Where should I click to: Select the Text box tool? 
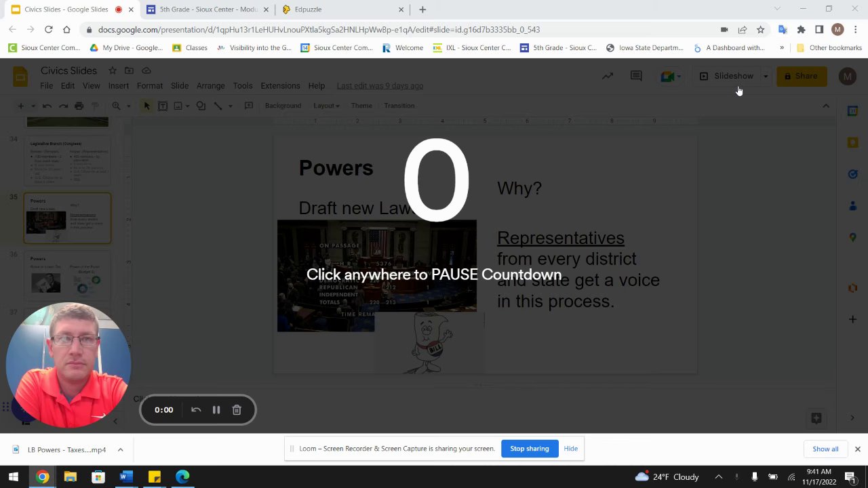tap(163, 106)
